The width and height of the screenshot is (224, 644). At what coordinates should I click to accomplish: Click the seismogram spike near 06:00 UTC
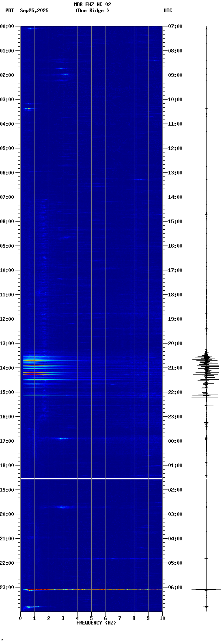coord(206,589)
